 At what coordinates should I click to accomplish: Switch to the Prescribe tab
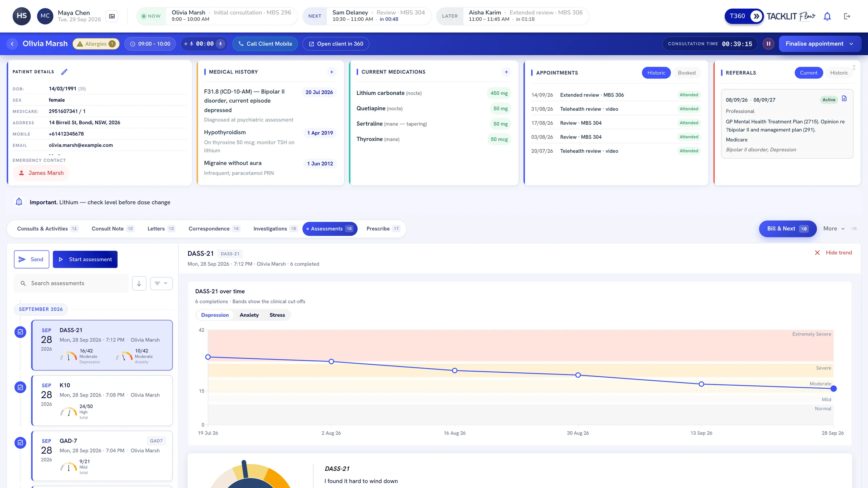pyautogui.click(x=383, y=229)
